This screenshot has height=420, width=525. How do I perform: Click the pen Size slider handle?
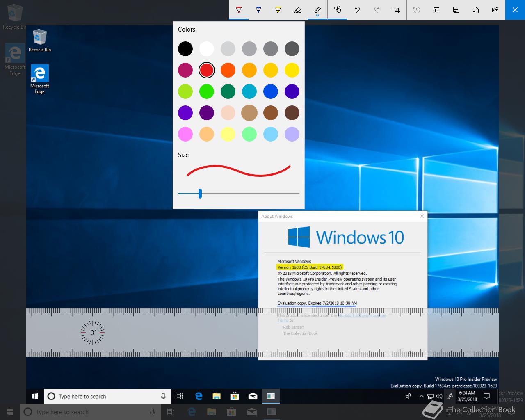coord(200,193)
